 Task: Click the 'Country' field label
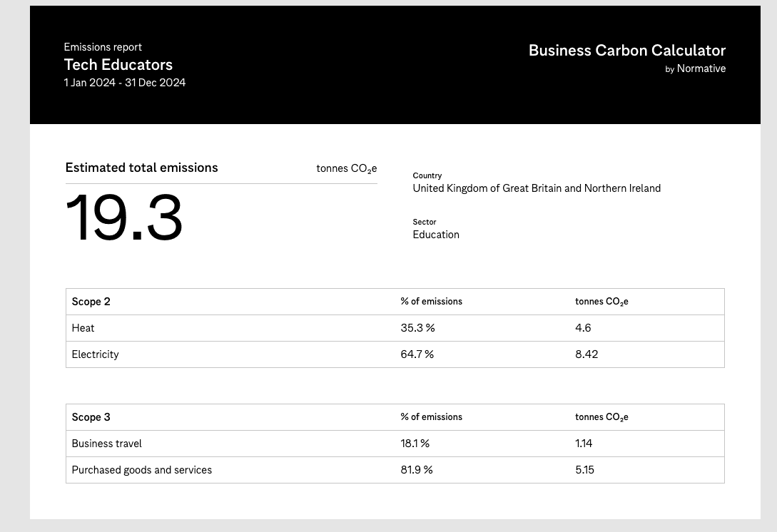click(x=427, y=175)
